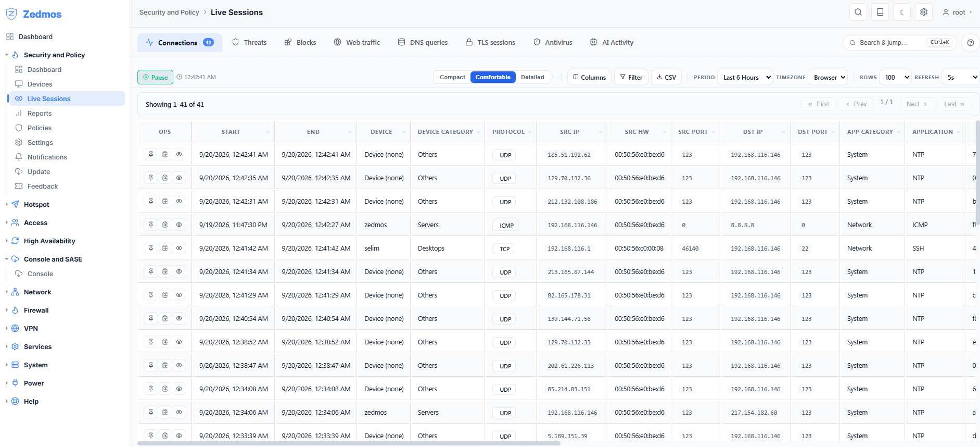
Task: Collapse the Security and Policy section
Action: 54,55
